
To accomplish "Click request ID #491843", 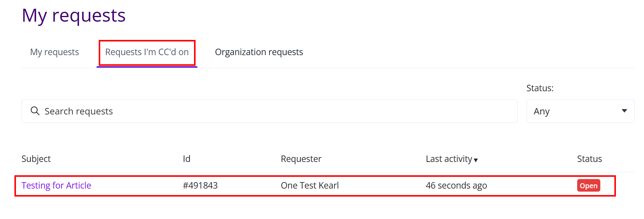I will [x=200, y=186].
